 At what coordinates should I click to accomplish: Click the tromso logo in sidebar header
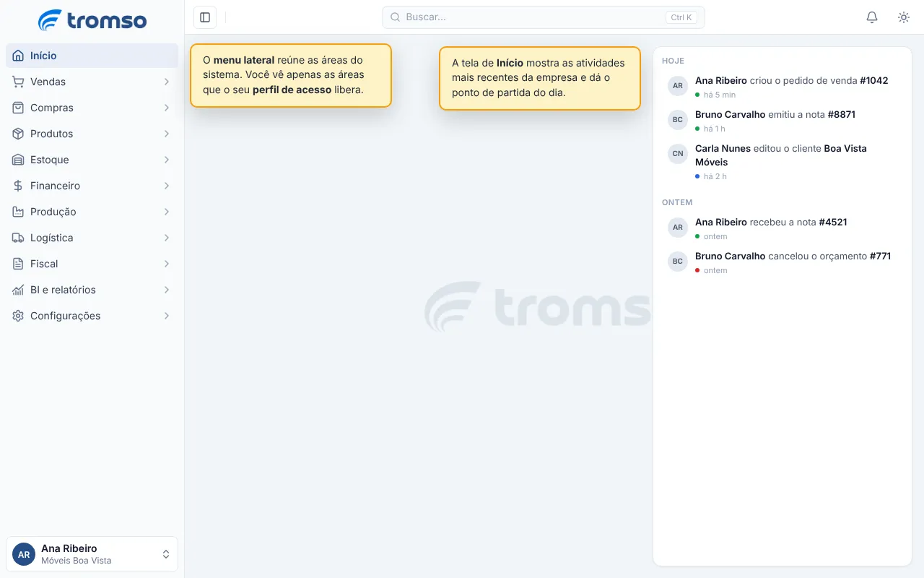point(92,20)
